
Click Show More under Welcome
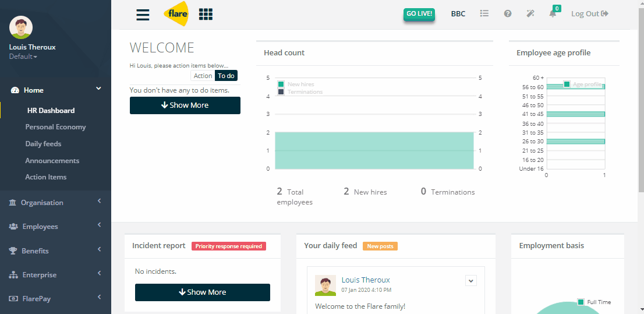click(x=185, y=105)
